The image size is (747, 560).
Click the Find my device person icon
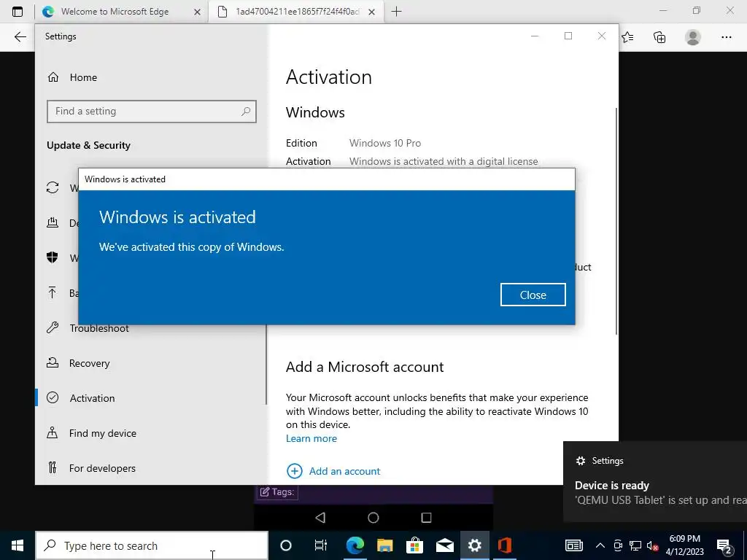(53, 432)
